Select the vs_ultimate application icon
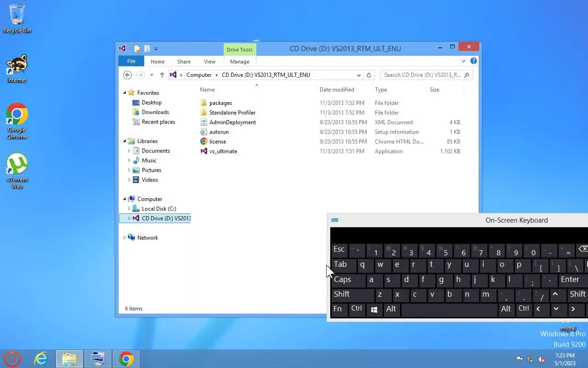 click(204, 151)
